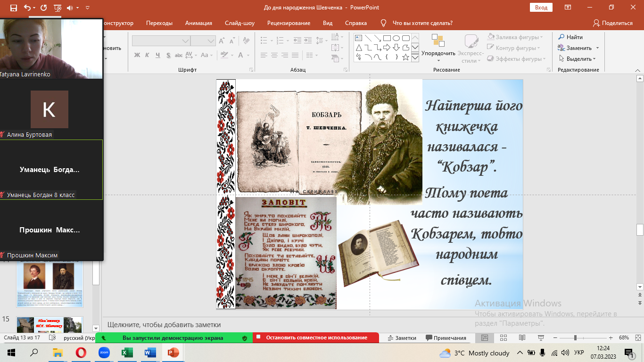
Task: Select the five-point star shape
Action: [x=406, y=57]
